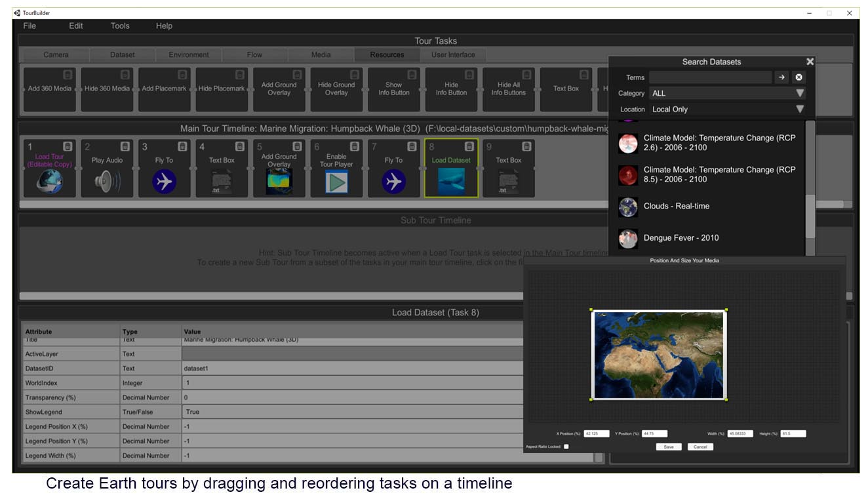
Task: Delete timeline task 4 Text Box via trash icon
Action: 240,146
